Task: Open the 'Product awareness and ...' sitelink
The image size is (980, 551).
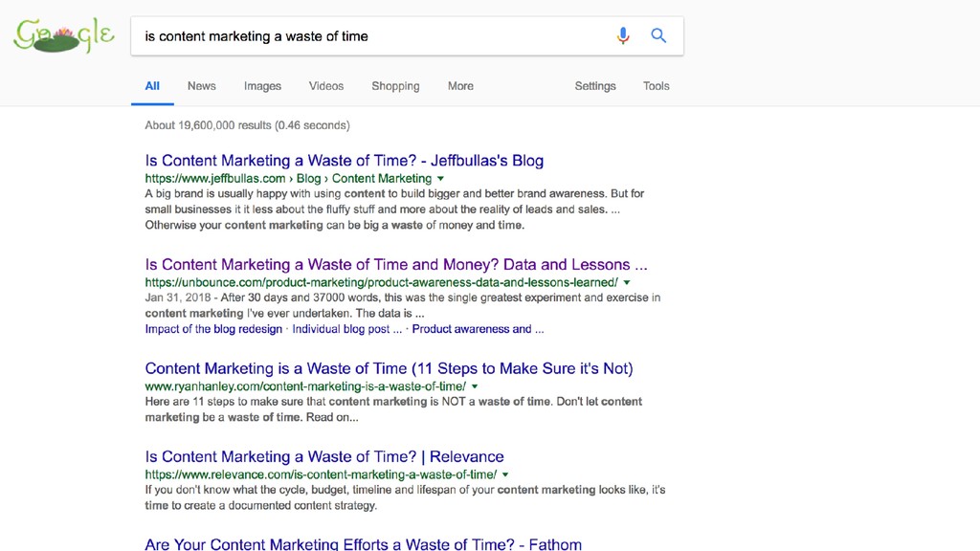Action: coord(479,329)
